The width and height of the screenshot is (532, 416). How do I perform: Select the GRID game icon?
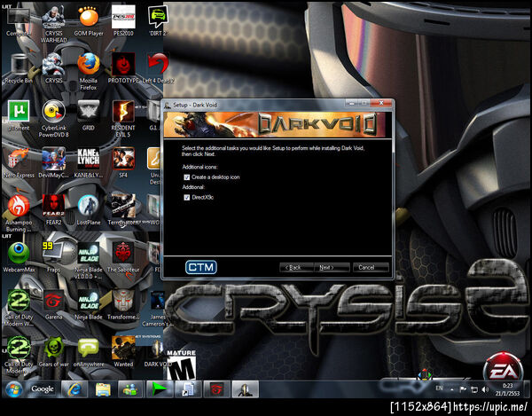pyautogui.click(x=88, y=116)
